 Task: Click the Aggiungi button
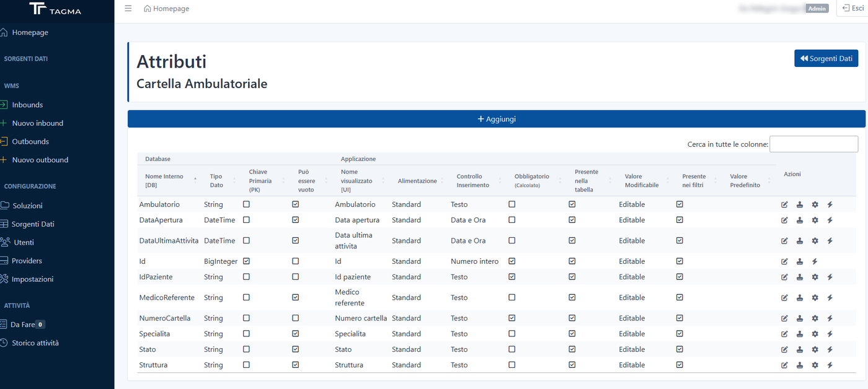[x=497, y=119]
